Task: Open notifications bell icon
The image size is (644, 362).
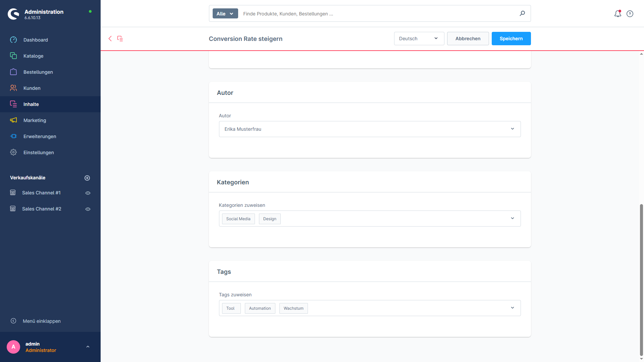Action: click(x=618, y=14)
